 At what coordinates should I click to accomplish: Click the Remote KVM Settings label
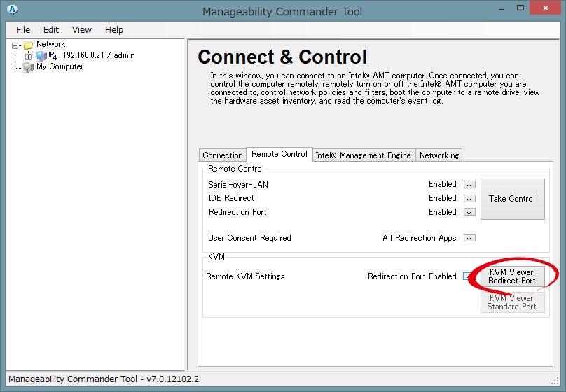[245, 276]
